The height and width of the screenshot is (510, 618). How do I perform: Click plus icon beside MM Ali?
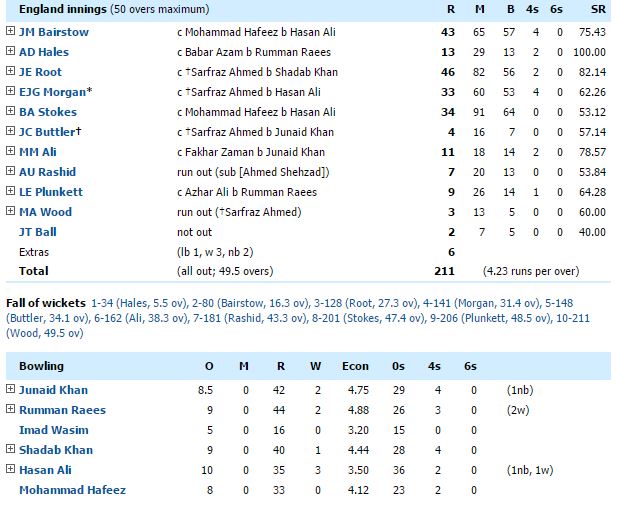pos(11,152)
